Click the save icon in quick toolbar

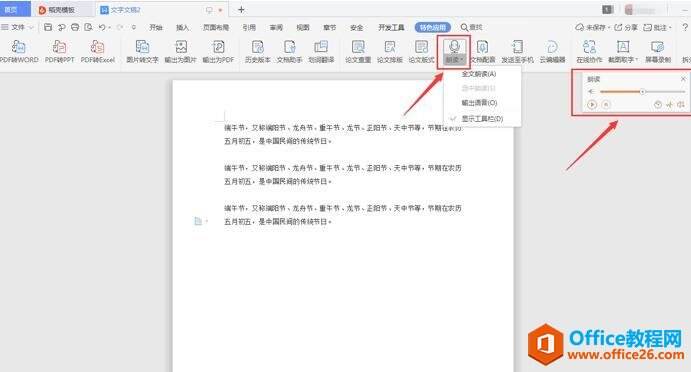coord(48,27)
